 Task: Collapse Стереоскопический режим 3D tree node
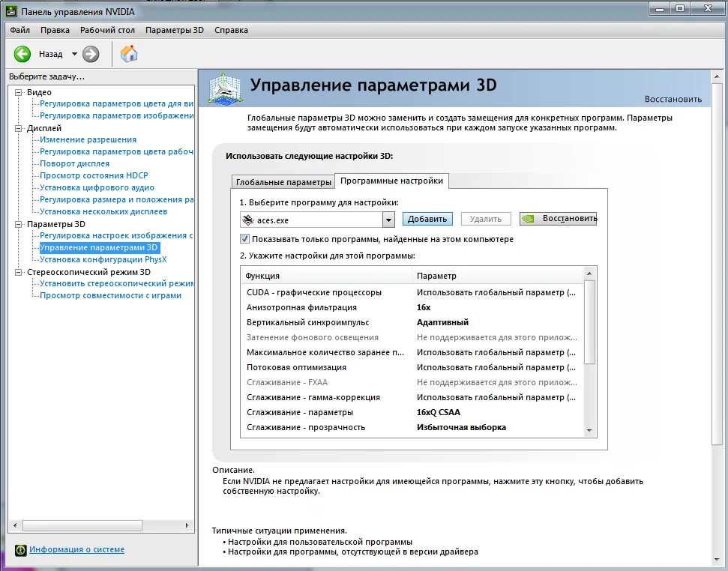pyautogui.click(x=19, y=272)
